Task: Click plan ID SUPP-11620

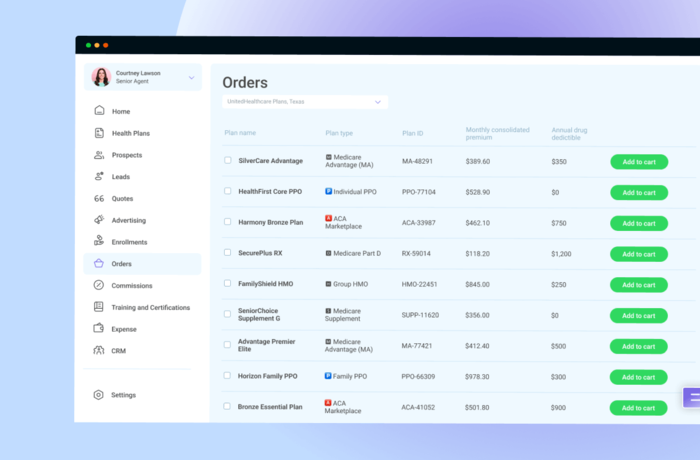Action: click(x=420, y=315)
